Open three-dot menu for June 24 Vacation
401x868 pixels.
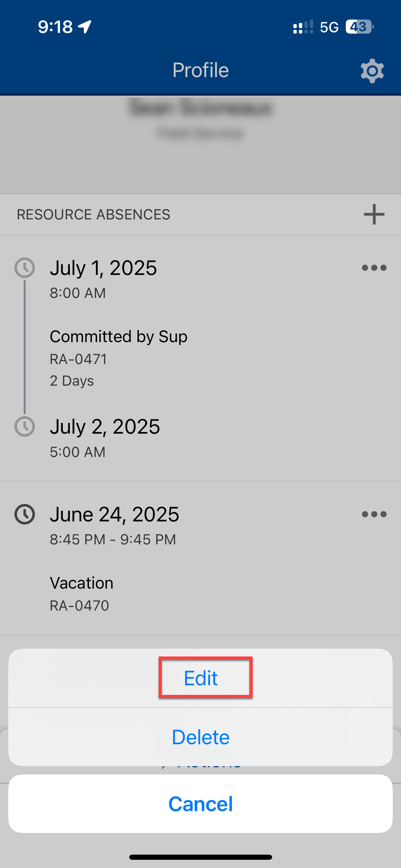[x=374, y=514]
